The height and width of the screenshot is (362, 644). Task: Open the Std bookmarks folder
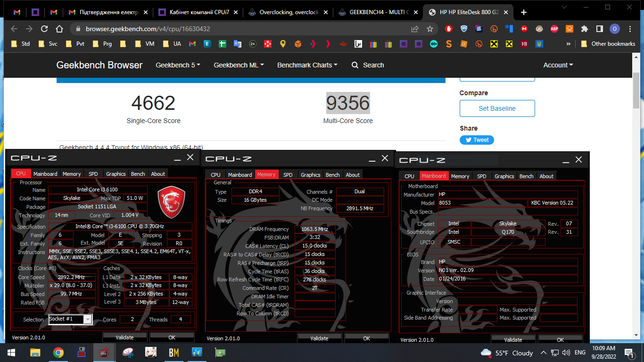[20, 44]
